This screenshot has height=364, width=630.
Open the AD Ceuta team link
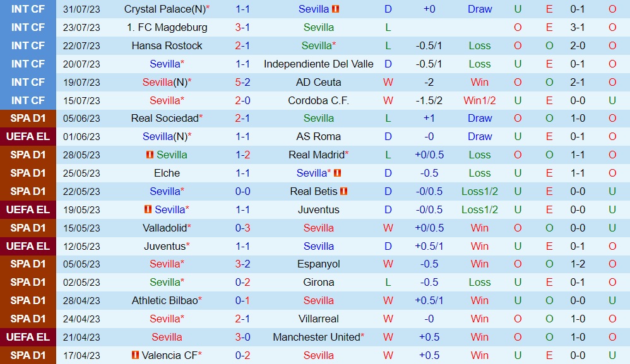tap(318, 82)
